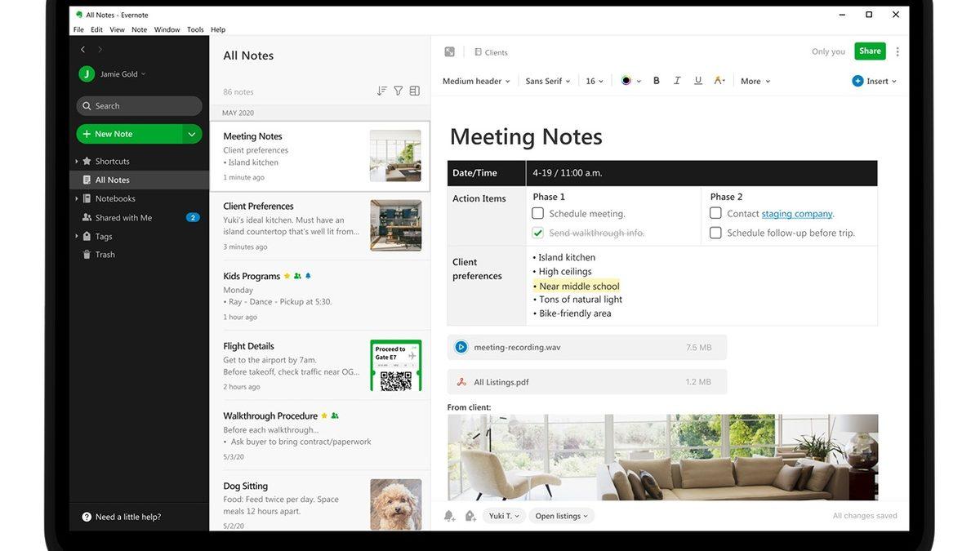Screen dimensions: 980x551
Task: Apply italic formatting to text
Action: pyautogui.click(x=677, y=81)
